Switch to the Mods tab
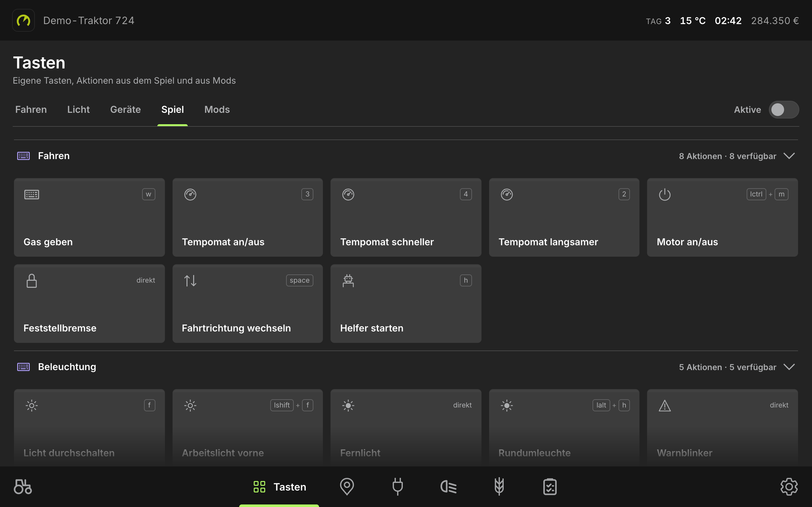The width and height of the screenshot is (812, 507). [217, 110]
